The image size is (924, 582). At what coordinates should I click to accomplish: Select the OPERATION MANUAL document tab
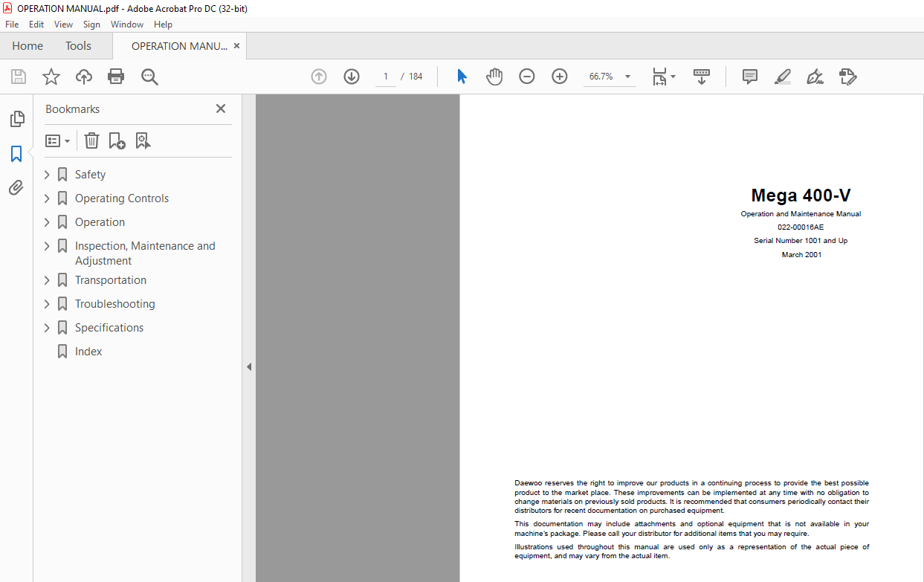179,46
